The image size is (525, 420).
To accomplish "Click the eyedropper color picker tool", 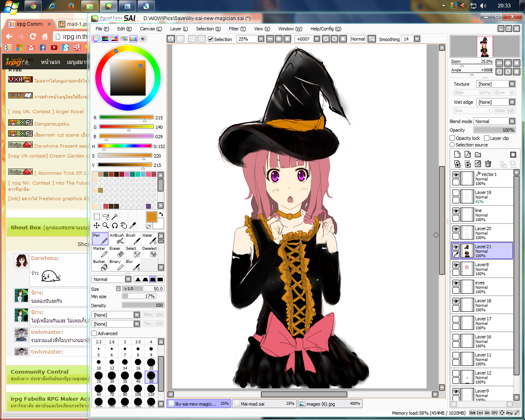I will pos(132,225).
